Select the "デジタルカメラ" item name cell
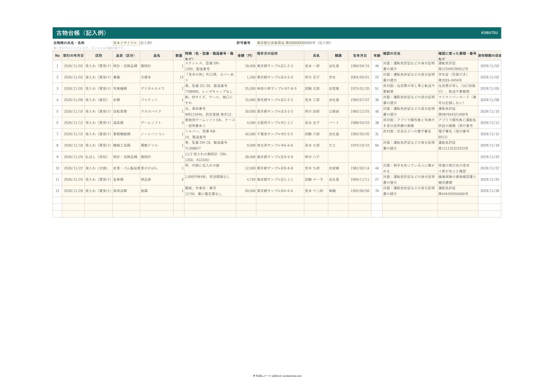The width and height of the screenshot is (554, 392). (x=157, y=89)
